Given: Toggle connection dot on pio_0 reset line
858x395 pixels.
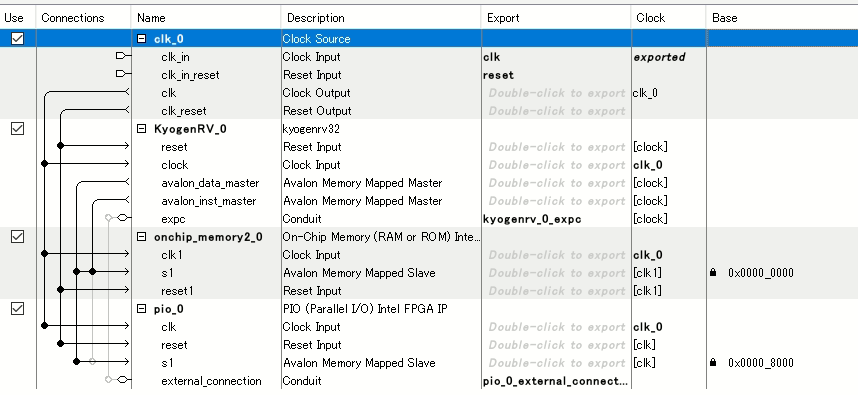Looking at the screenshot, I should 60,344.
